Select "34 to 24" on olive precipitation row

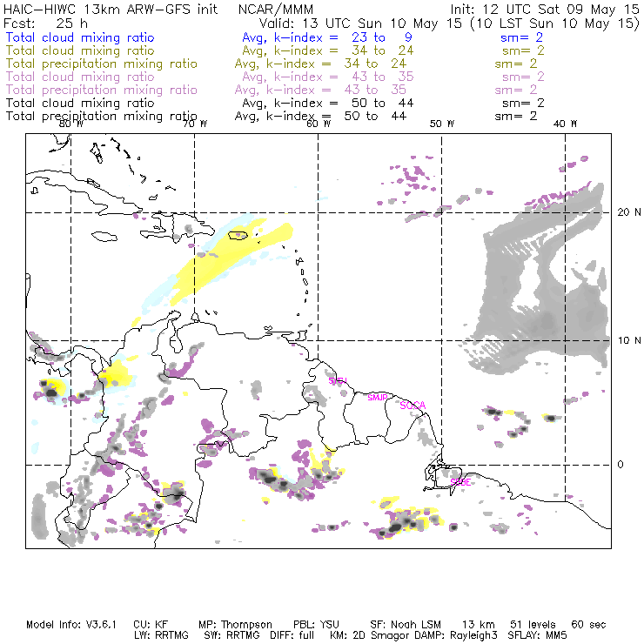(375, 64)
